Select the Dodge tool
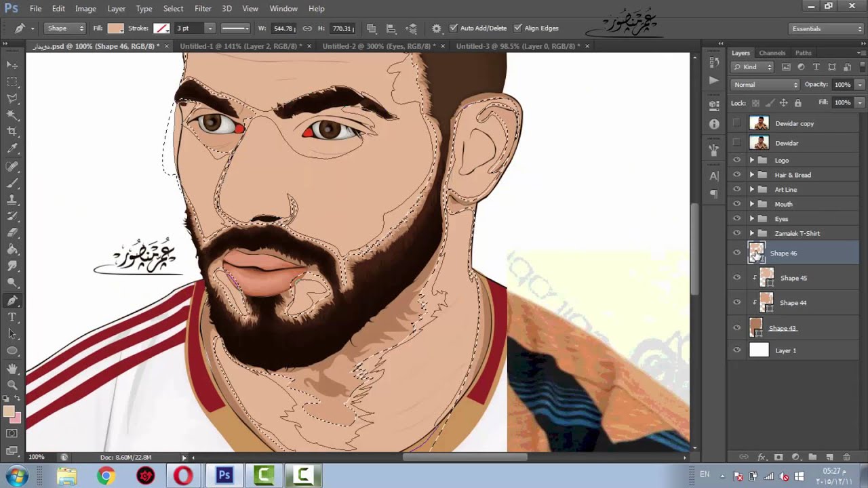The image size is (868, 488). coord(12,283)
